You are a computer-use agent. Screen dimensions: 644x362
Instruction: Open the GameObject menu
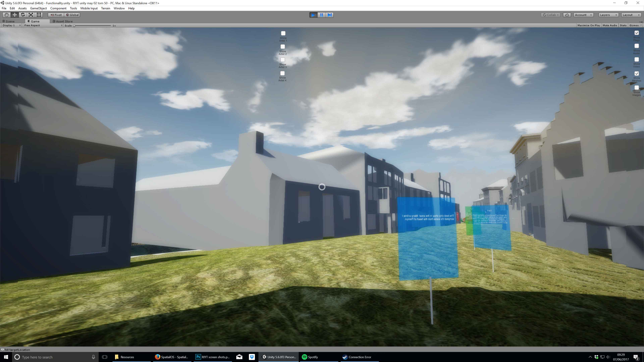tap(38, 8)
